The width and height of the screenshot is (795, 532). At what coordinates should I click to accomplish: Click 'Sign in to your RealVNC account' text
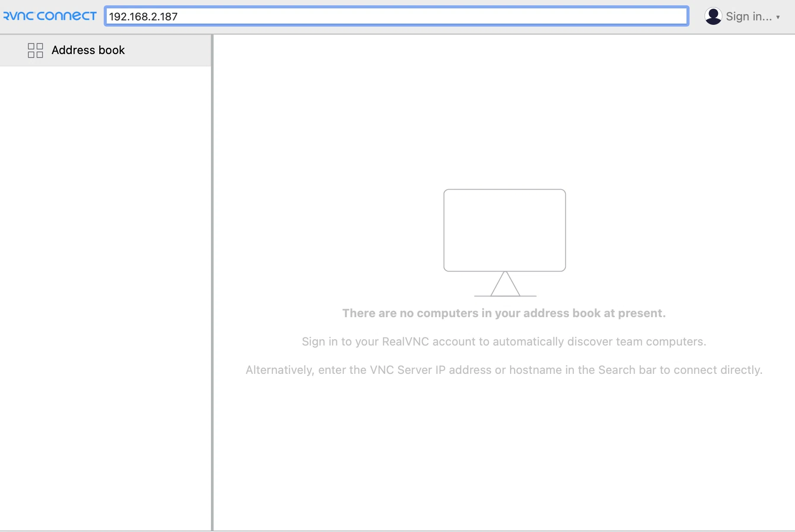(x=504, y=342)
